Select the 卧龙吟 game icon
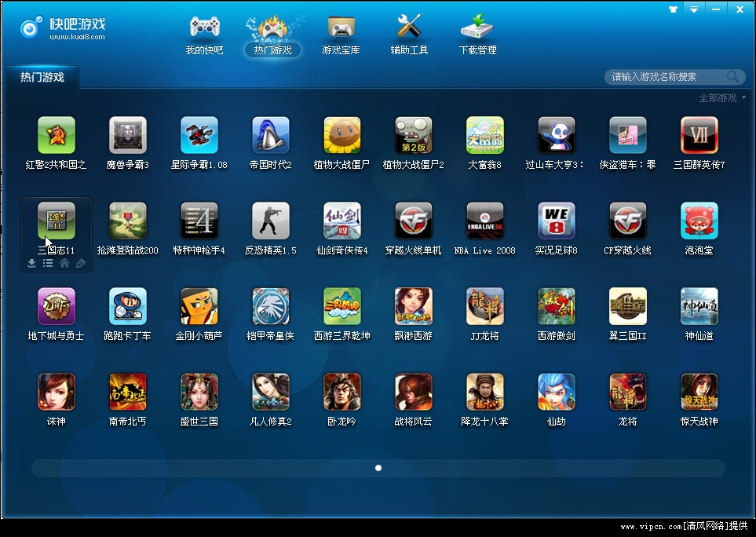The image size is (756, 537). [x=341, y=392]
